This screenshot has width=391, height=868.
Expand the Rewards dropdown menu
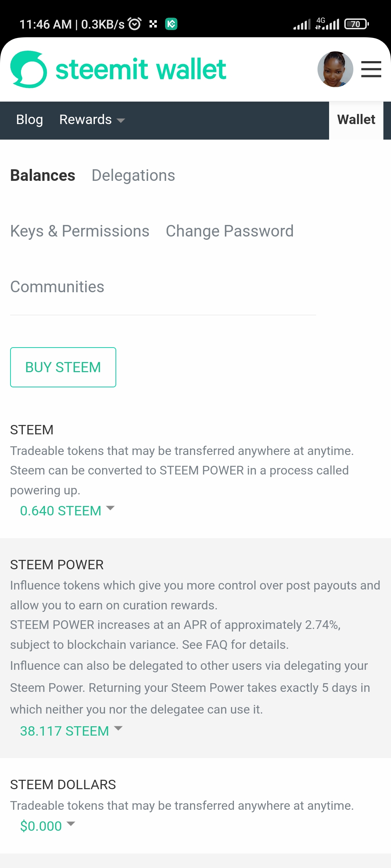click(x=92, y=120)
